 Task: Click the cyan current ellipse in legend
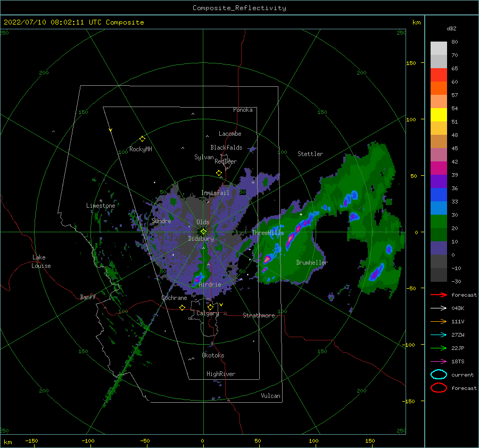click(439, 374)
